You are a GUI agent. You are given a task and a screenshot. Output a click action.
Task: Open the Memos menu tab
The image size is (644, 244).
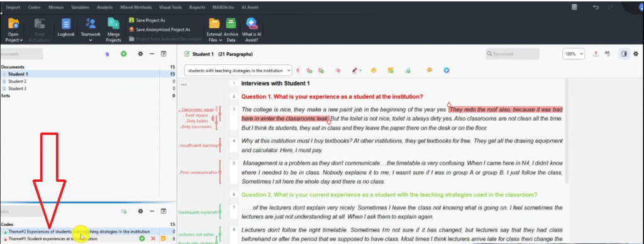pyautogui.click(x=56, y=8)
